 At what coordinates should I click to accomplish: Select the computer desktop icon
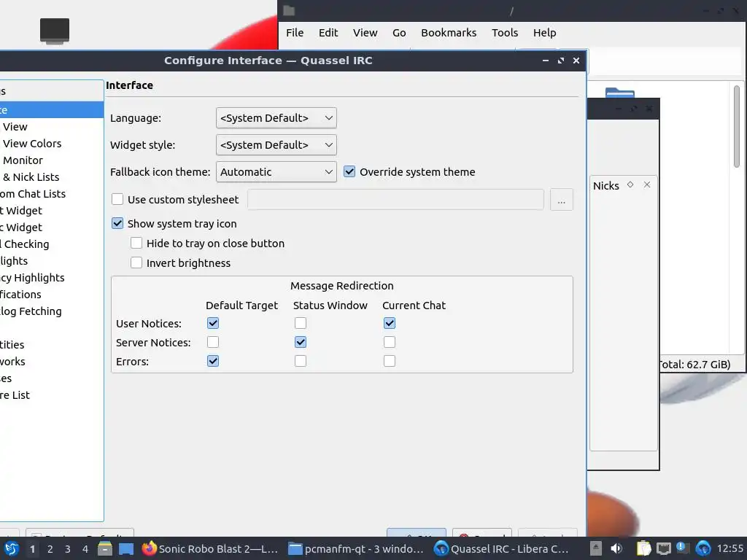[x=55, y=31]
